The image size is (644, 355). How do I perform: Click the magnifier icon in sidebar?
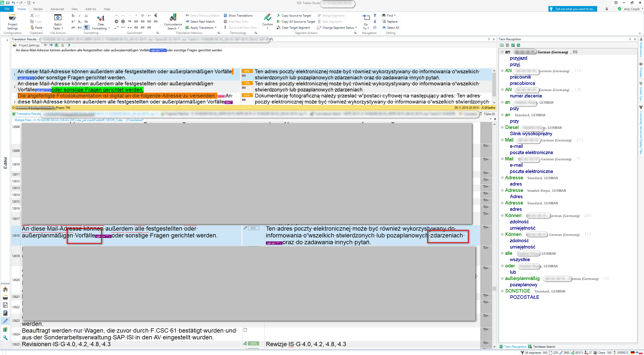click(5, 338)
